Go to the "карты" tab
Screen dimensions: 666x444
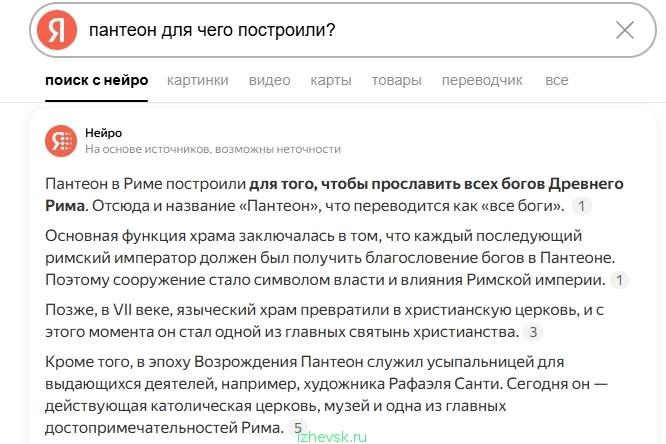click(x=331, y=80)
